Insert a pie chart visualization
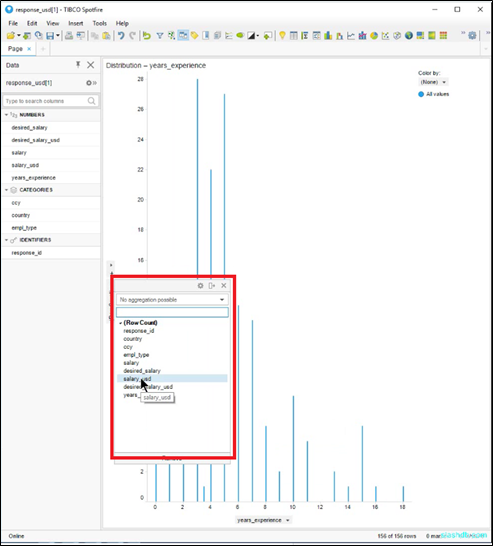The width and height of the screenshot is (496, 546). (x=374, y=36)
